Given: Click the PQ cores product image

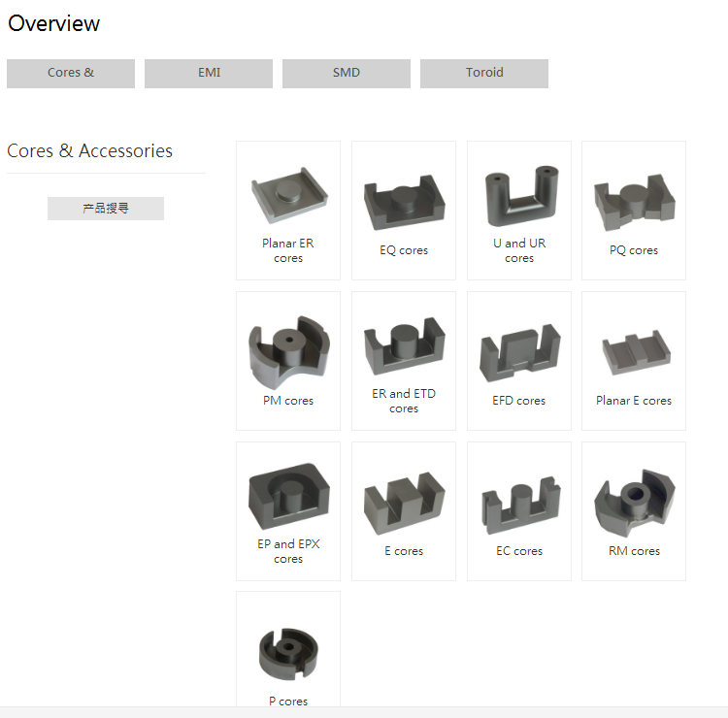Looking at the screenshot, I should [x=634, y=201].
